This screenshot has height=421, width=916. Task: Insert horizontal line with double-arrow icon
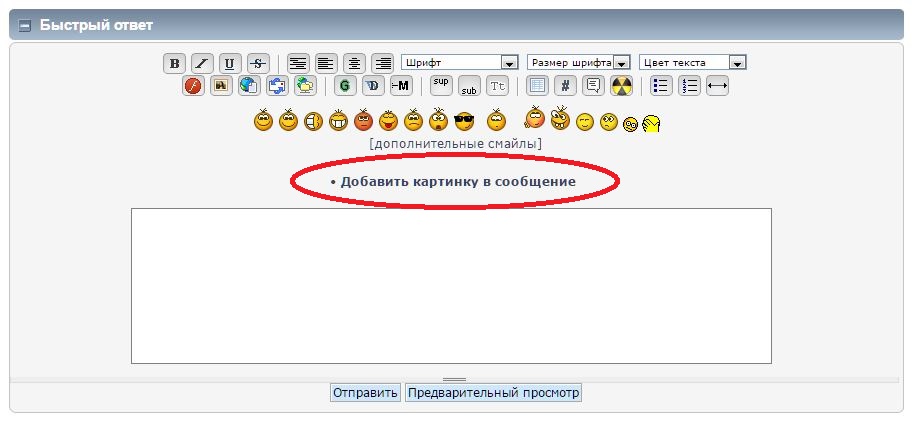coord(717,86)
